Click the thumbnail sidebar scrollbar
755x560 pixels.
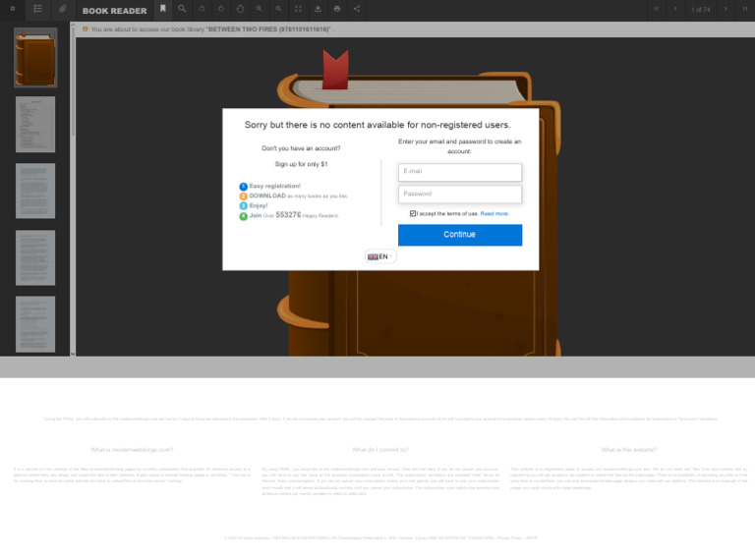click(73, 80)
